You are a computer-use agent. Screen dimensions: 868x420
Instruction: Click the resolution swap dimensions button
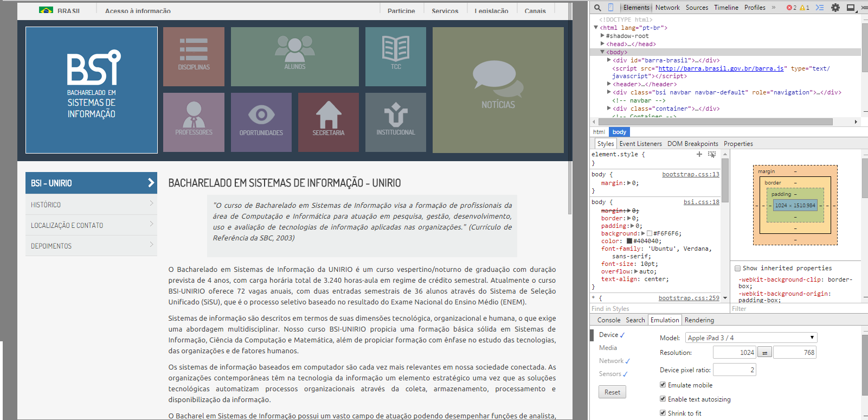click(764, 353)
